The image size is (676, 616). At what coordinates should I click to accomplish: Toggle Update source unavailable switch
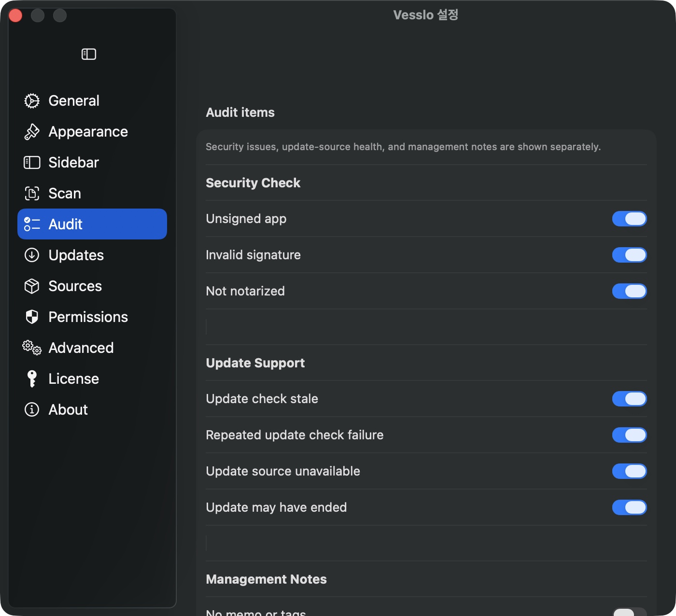point(629,471)
